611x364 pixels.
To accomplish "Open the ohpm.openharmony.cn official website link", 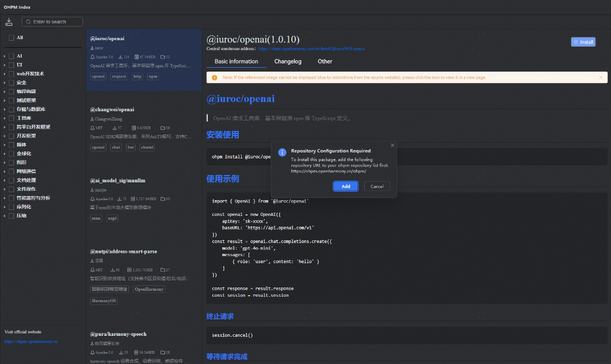I will (x=31, y=342).
